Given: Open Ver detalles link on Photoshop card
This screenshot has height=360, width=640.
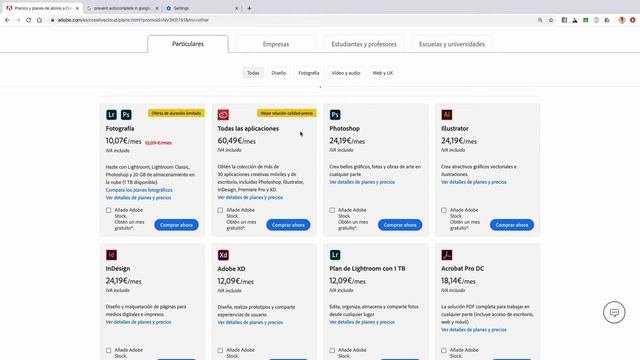Looking at the screenshot, I should (362, 182).
